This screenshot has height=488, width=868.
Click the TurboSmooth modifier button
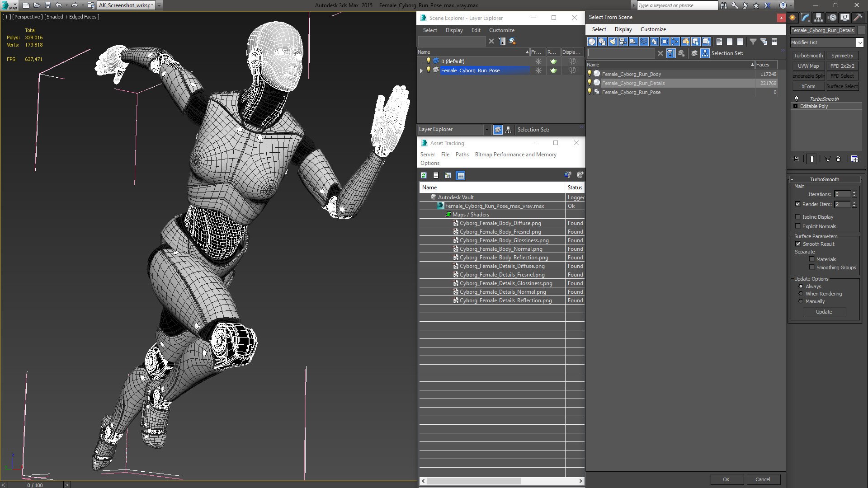808,56
